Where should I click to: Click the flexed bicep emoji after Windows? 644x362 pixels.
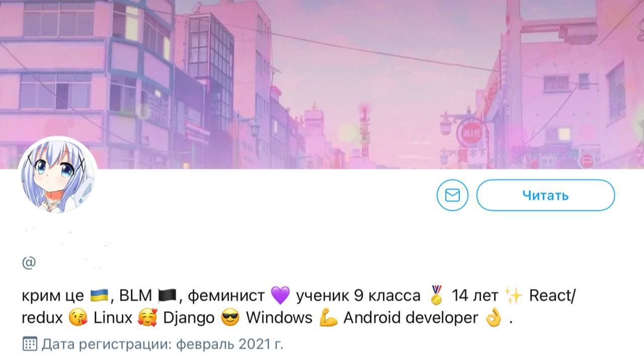coord(328,318)
